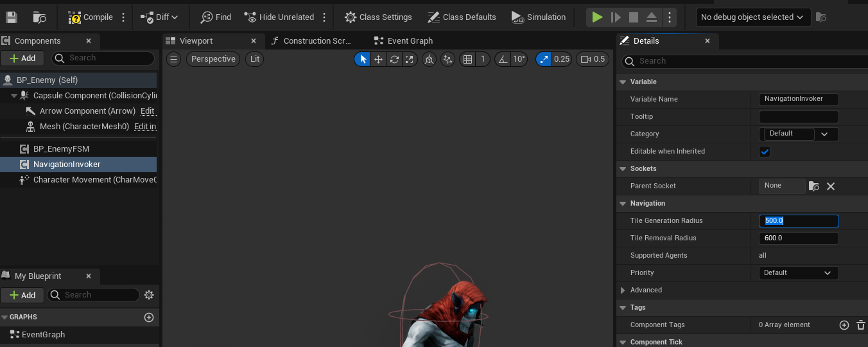Open Find in blueprint

coord(216,17)
